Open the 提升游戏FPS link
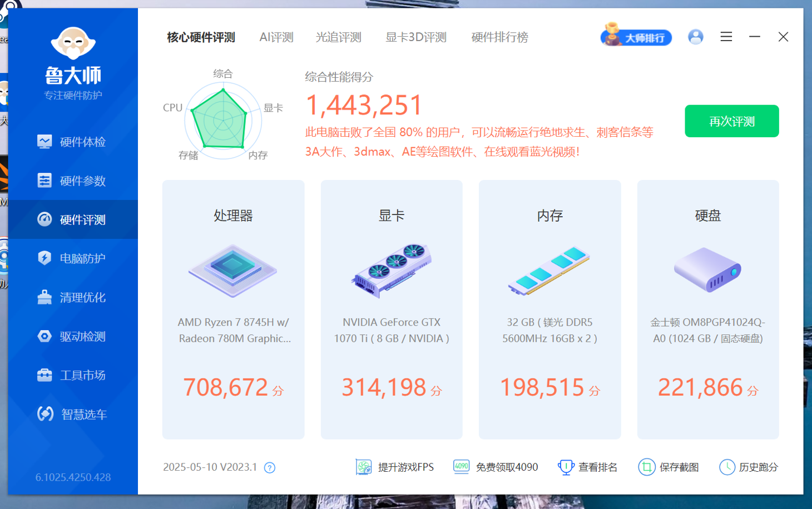Viewport: 812px width, 509px height. click(405, 467)
